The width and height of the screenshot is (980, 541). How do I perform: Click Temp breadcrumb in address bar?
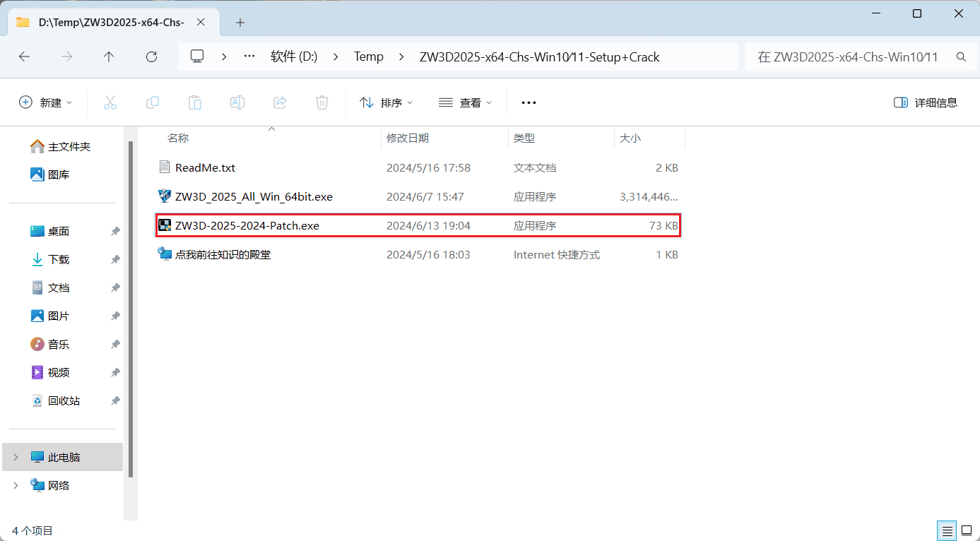click(369, 57)
